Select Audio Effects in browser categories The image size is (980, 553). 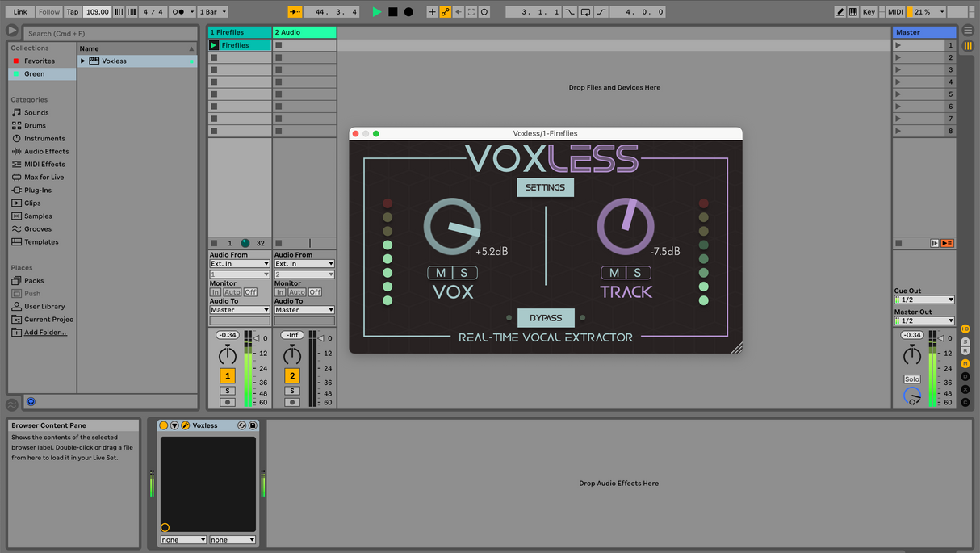(46, 152)
